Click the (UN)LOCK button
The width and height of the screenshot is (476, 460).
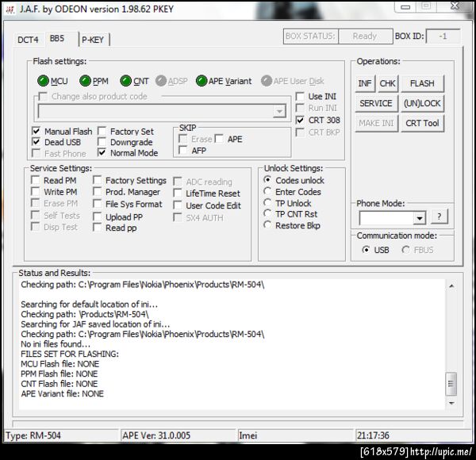(422, 103)
